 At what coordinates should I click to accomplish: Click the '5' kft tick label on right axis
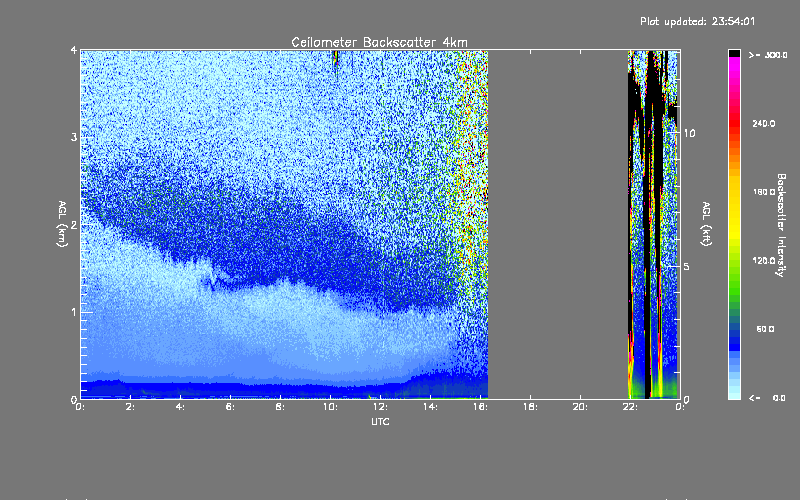coord(686,266)
